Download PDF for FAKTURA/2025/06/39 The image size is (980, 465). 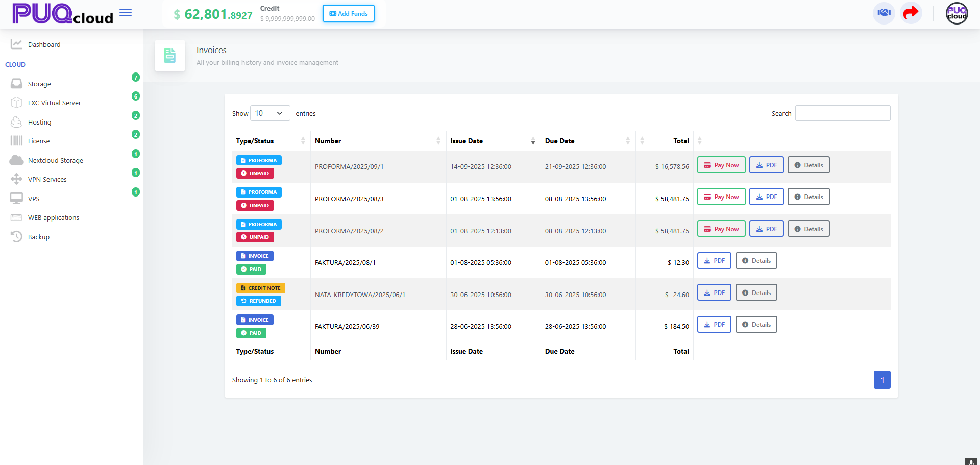(x=714, y=324)
